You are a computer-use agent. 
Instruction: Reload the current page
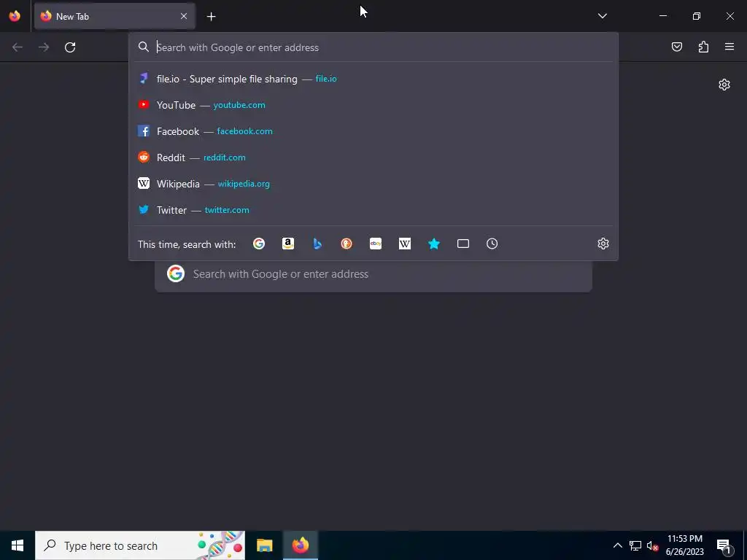[70, 47]
